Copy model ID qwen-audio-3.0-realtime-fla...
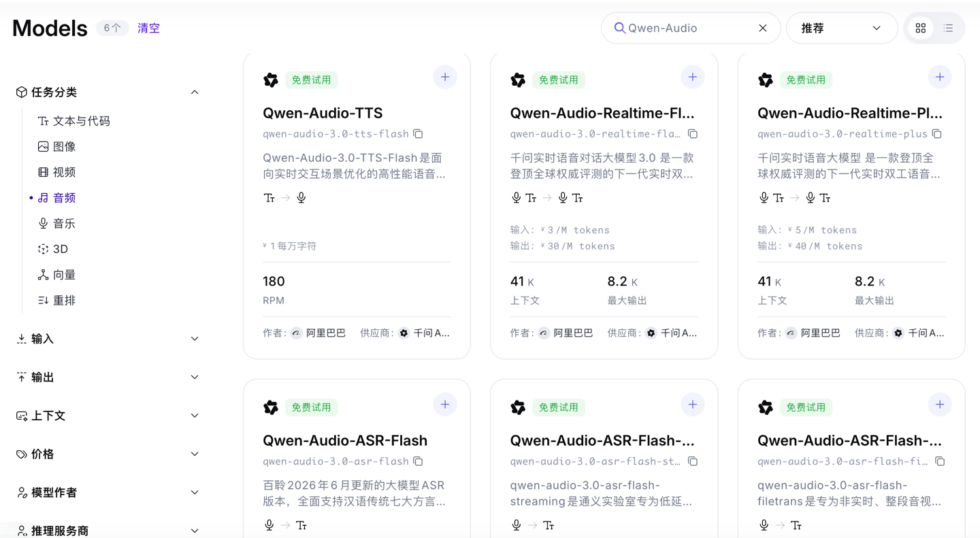Image resolution: width=980 pixels, height=538 pixels. click(693, 134)
